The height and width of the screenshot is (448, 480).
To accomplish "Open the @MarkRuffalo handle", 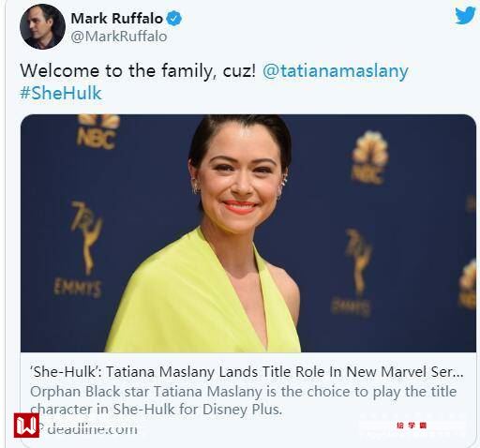I will click(119, 37).
